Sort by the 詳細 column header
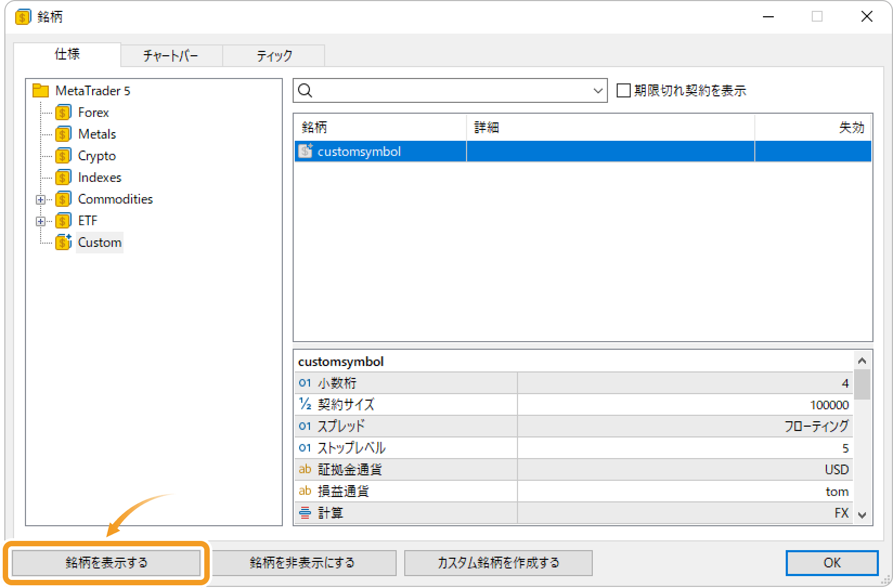This screenshot has height=588, width=893. 611,127
